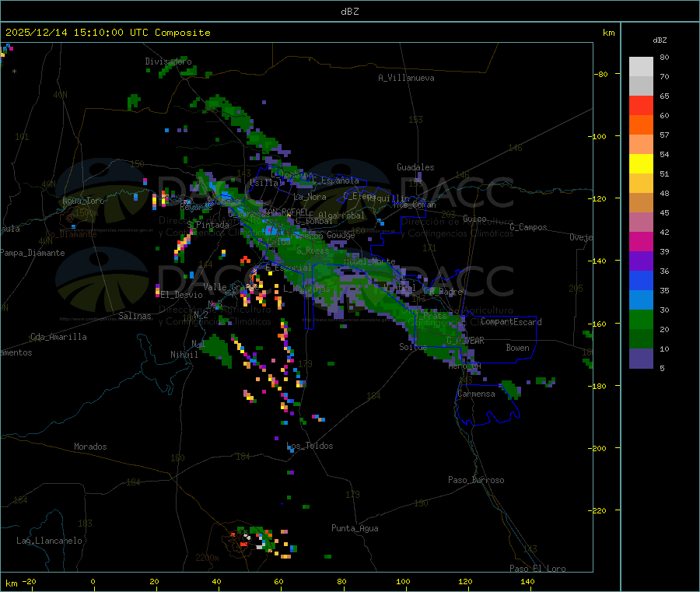The width and height of the screenshot is (700, 592).
Task: Click the 'Algarrobal' map label
Action: (x=341, y=215)
